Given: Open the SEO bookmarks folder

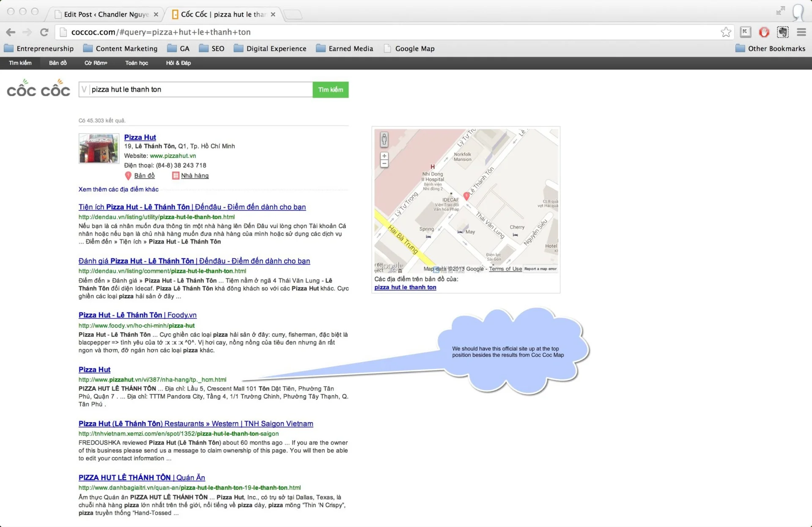Looking at the screenshot, I should pos(212,49).
